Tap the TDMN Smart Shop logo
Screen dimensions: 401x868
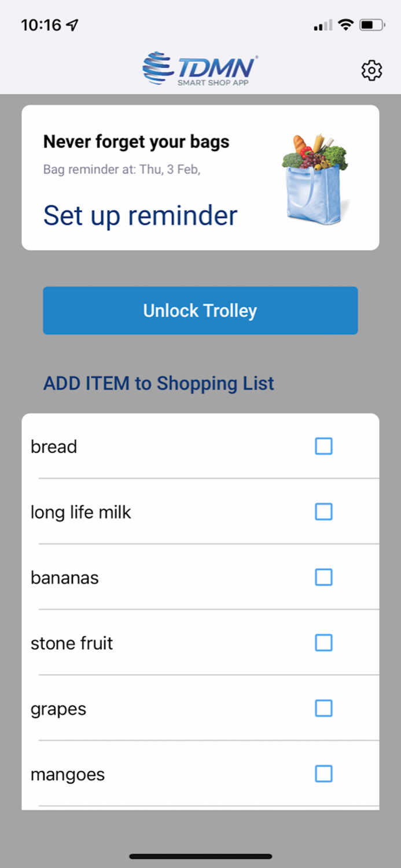tap(199, 68)
